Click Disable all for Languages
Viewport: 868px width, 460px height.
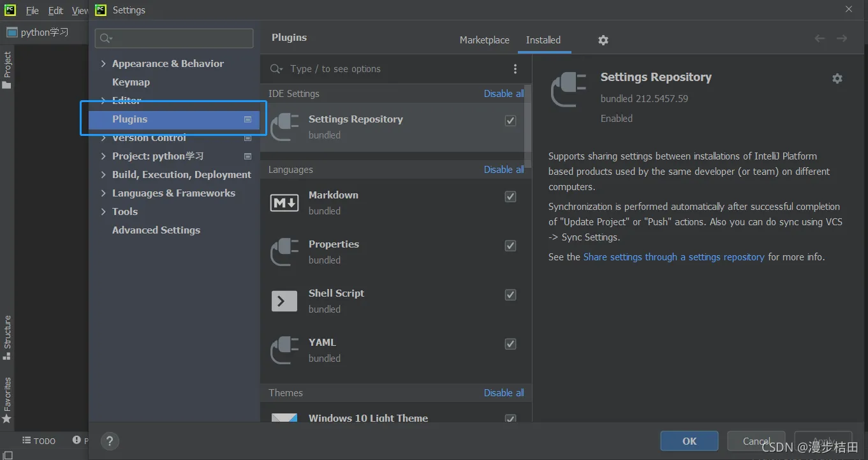[504, 170]
